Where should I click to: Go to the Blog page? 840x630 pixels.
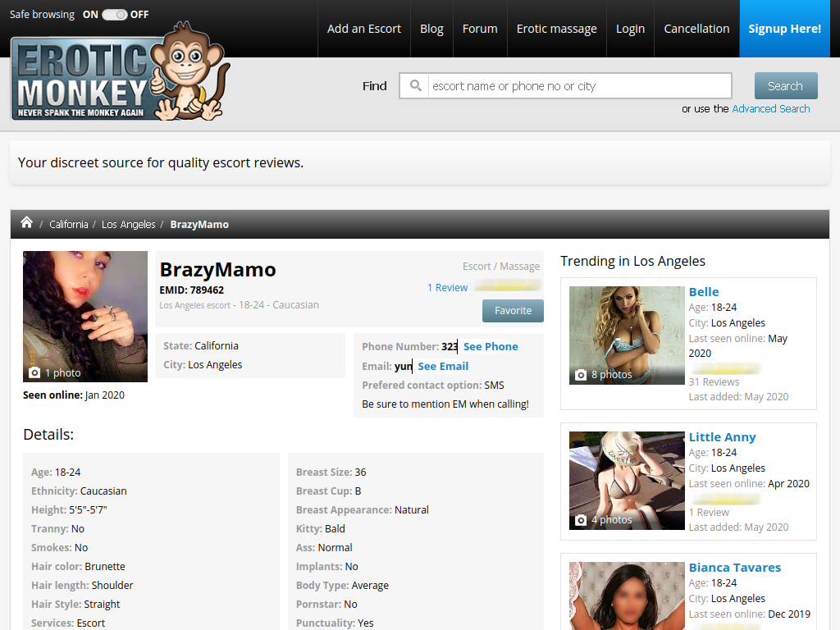point(431,29)
